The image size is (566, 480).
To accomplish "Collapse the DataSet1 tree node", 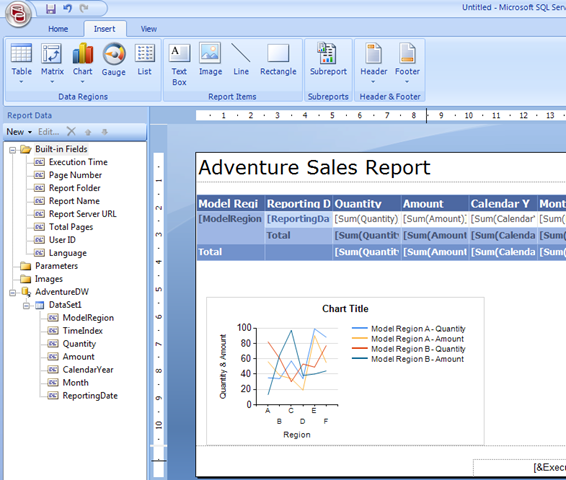I will tap(26, 306).
